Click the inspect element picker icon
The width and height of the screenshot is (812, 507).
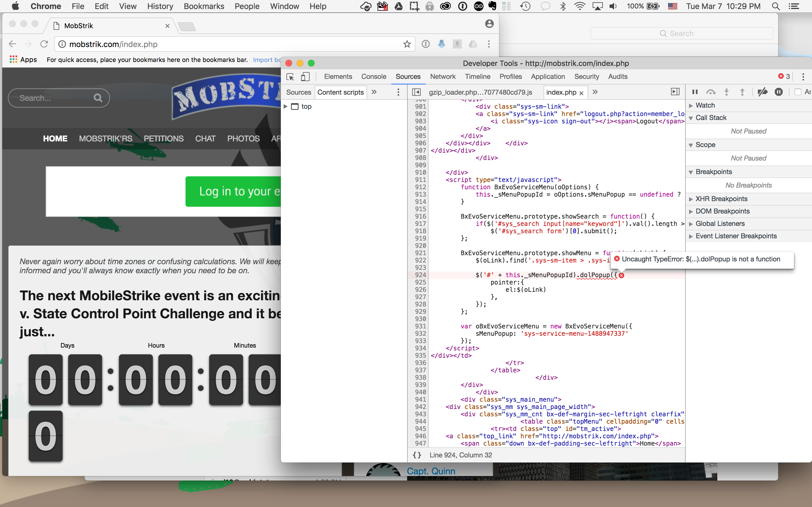pos(290,77)
